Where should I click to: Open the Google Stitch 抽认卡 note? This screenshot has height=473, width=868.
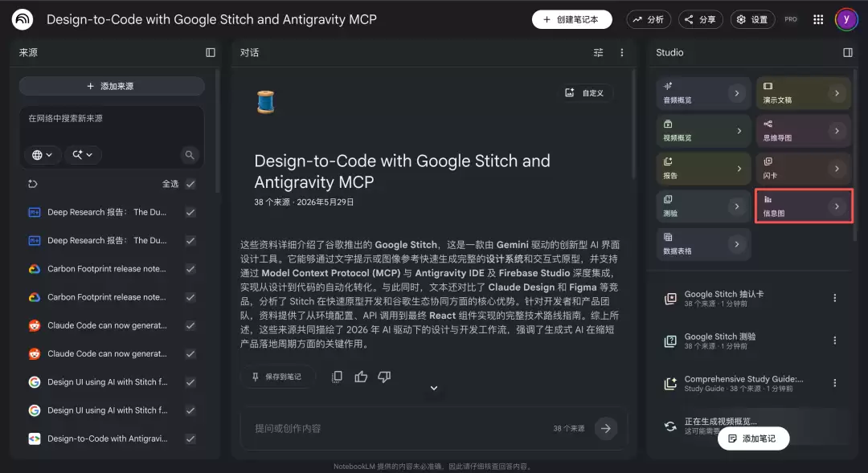coord(742,298)
